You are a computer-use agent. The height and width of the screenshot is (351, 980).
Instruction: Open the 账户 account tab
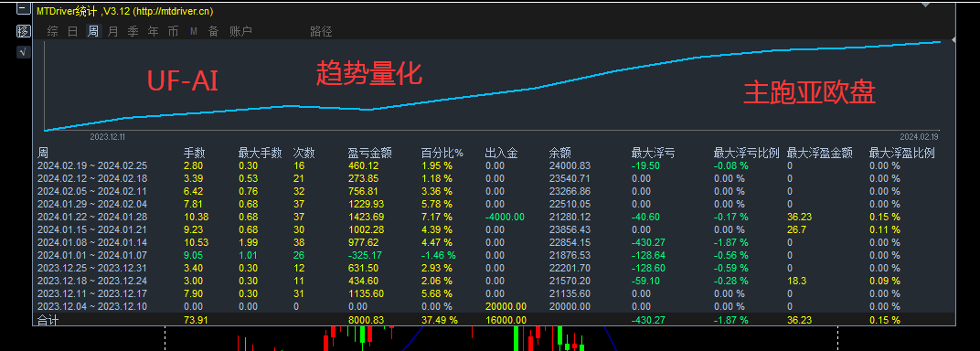[x=240, y=31]
